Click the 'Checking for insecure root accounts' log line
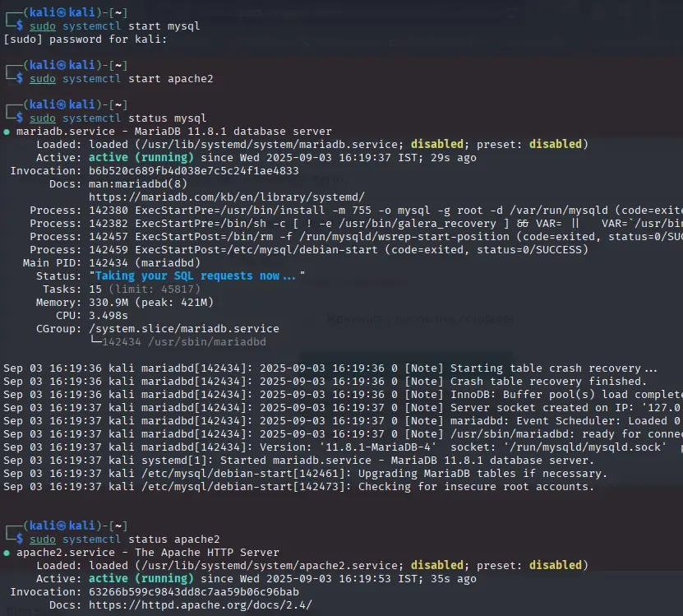The image size is (683, 616). pos(477,487)
